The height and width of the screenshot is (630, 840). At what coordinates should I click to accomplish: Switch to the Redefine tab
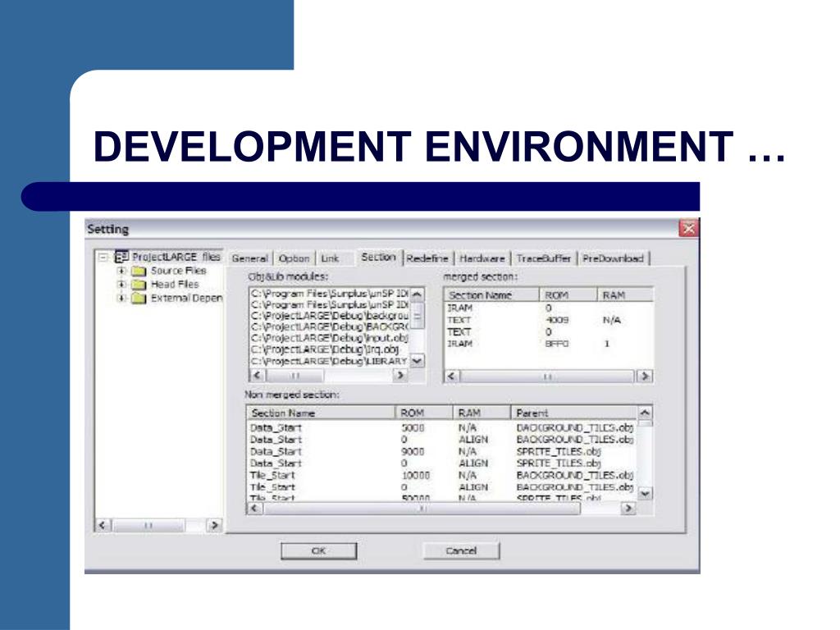click(427, 258)
